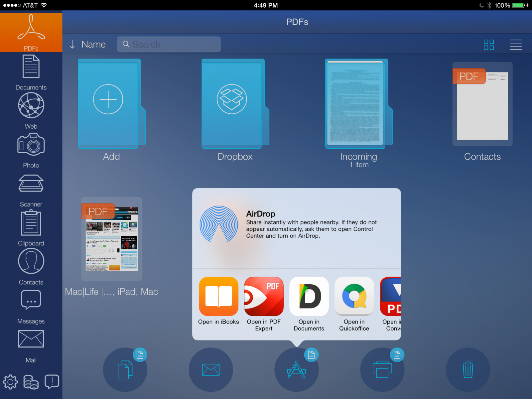Image resolution: width=532 pixels, height=399 pixels.
Task: Tap the trash delete button
Action: 468,369
